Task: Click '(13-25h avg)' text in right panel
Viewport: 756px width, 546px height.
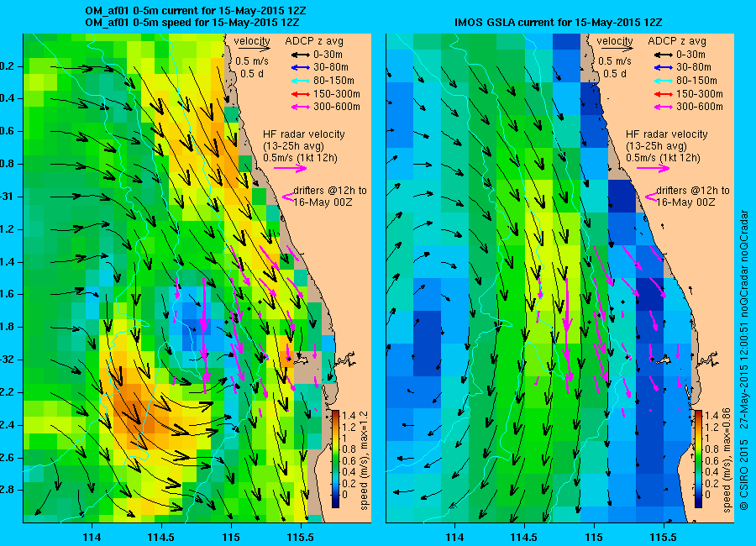Action: coord(656,146)
